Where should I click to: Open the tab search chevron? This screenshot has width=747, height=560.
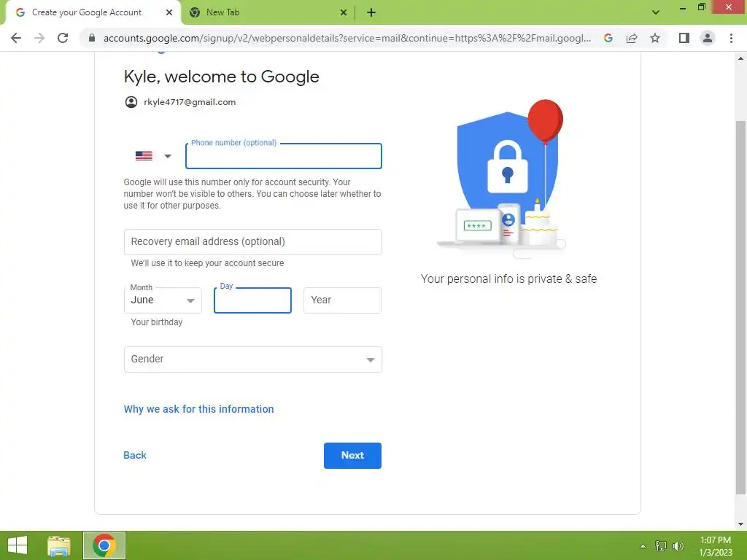656,12
